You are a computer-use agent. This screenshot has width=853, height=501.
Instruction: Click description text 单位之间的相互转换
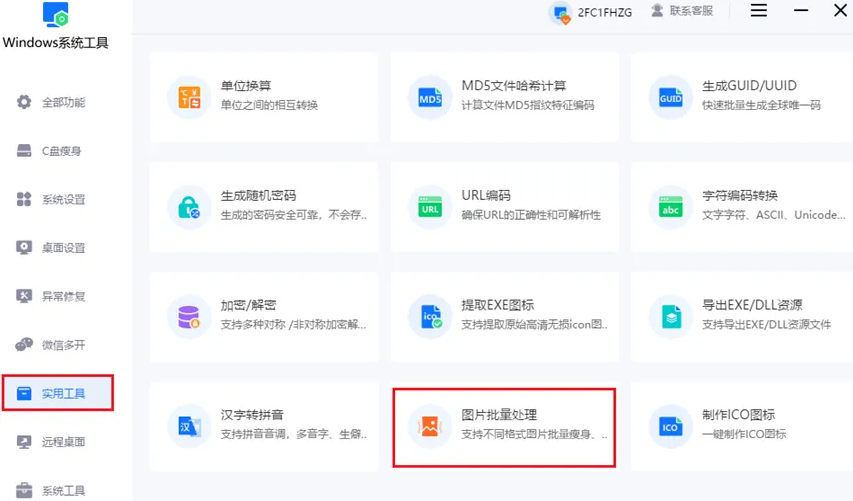pos(269,105)
